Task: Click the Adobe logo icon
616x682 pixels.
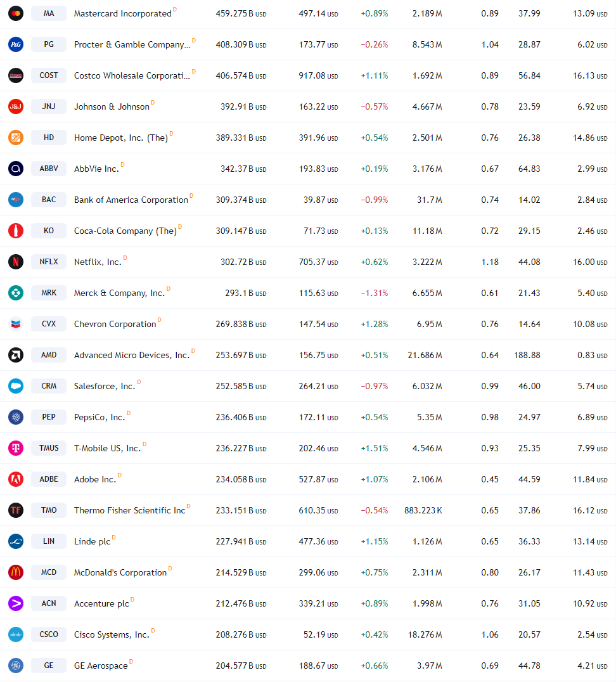Action: pyautogui.click(x=16, y=479)
